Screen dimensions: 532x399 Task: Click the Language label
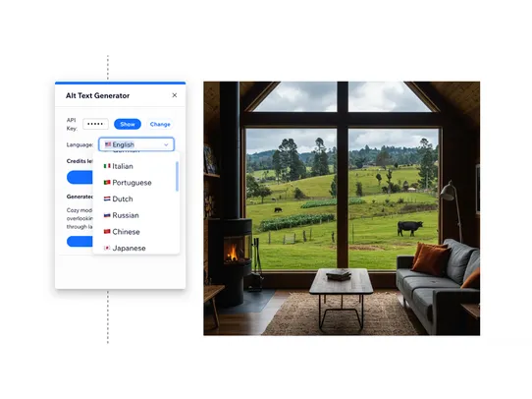(80, 144)
